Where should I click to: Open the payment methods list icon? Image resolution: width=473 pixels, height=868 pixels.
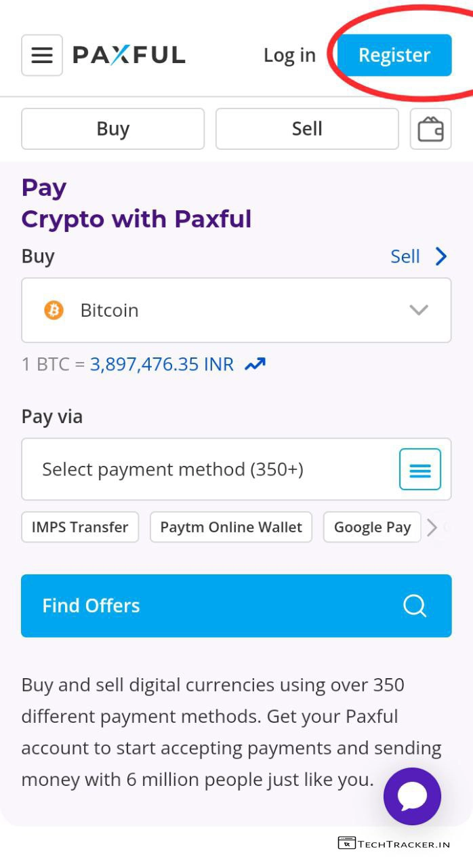pyautogui.click(x=420, y=469)
